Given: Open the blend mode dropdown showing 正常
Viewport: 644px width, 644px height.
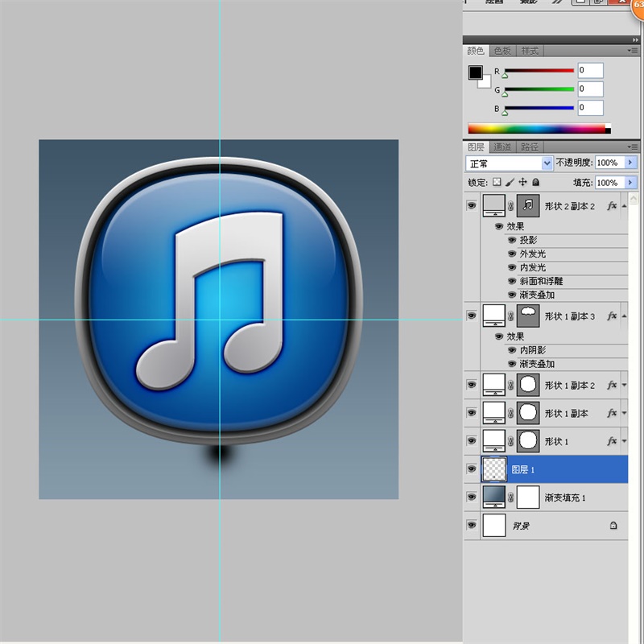Looking at the screenshot, I should [x=510, y=163].
